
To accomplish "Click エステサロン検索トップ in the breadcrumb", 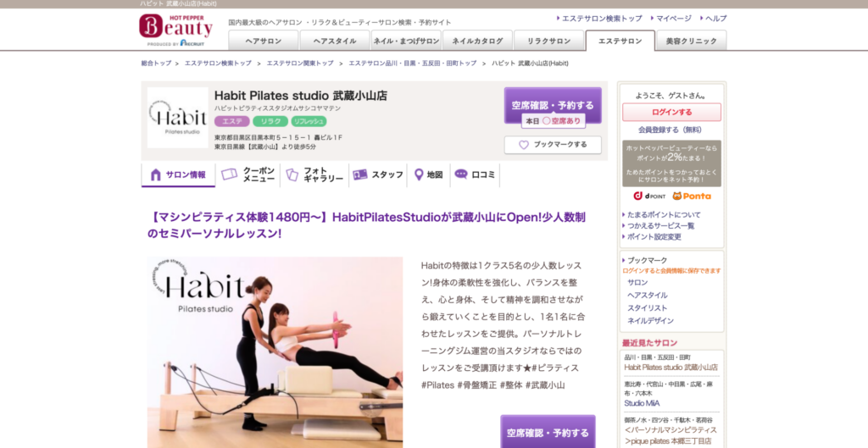I will click(218, 64).
